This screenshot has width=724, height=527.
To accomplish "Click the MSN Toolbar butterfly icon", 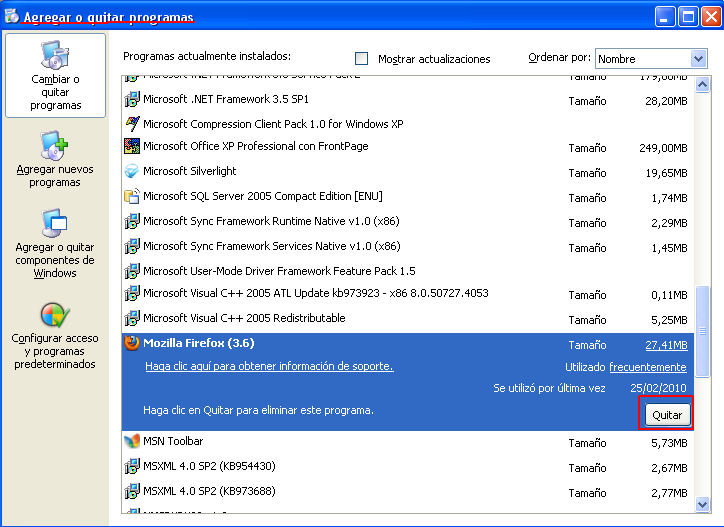I will (131, 442).
